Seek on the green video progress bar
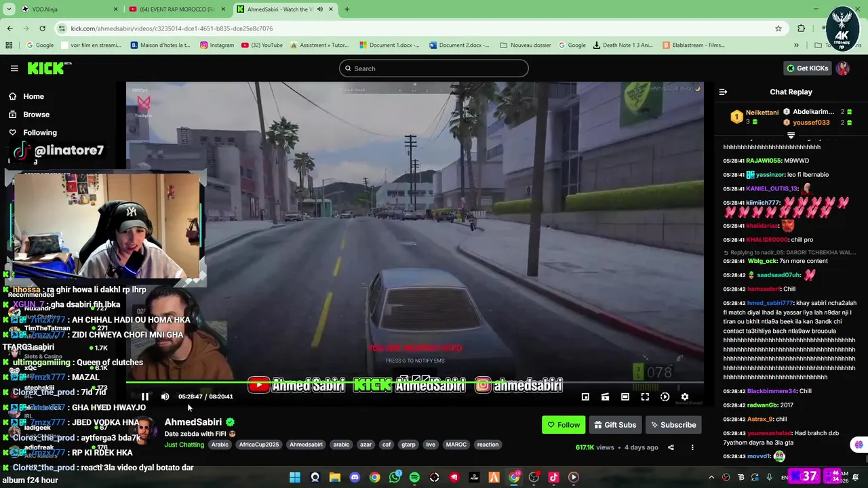The image size is (868, 488). (x=414, y=384)
